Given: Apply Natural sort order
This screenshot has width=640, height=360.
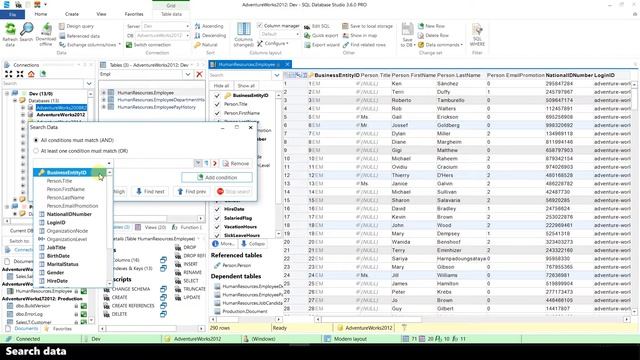Looking at the screenshot, I should click(x=206, y=45).
